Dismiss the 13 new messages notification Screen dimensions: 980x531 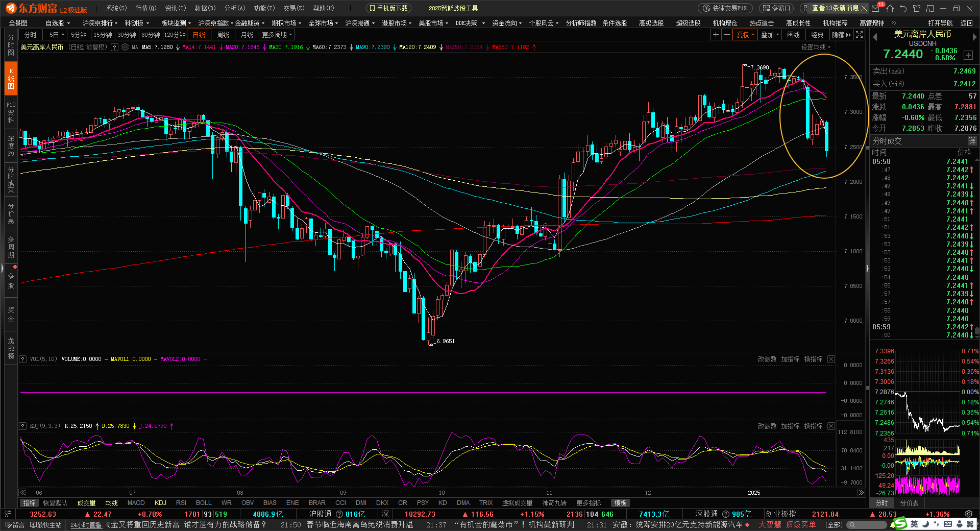(x=864, y=8)
